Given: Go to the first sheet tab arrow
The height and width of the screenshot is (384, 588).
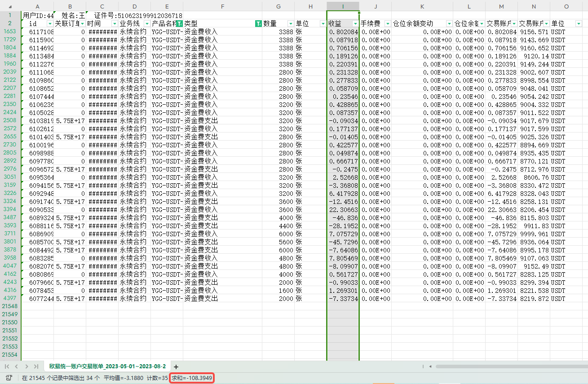Looking at the screenshot, I should coord(7,366).
